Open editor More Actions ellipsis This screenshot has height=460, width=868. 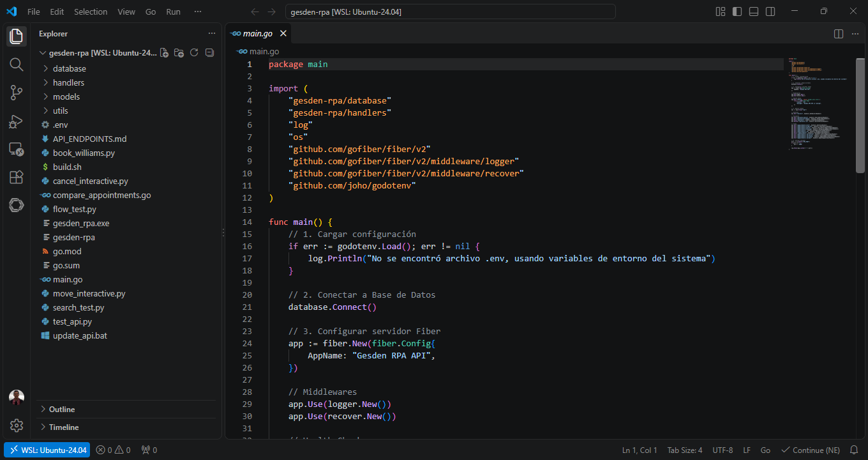[855, 34]
